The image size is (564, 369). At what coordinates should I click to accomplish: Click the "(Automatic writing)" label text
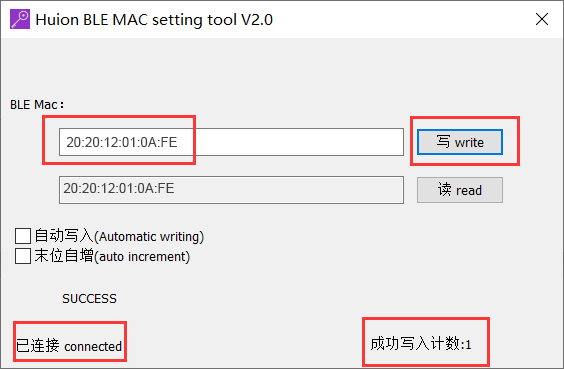[x=149, y=237]
